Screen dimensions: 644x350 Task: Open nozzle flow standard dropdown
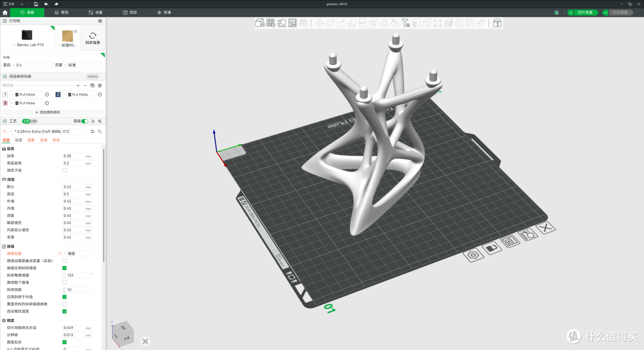(x=82, y=65)
